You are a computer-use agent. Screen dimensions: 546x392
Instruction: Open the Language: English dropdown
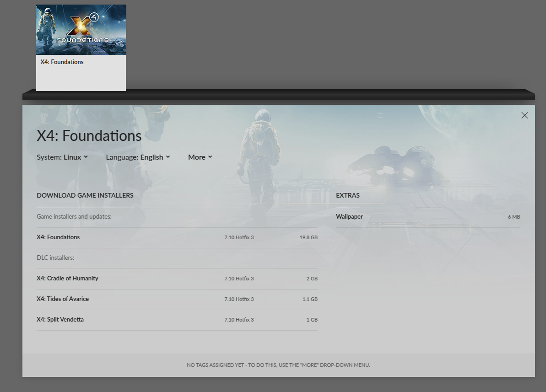click(x=138, y=157)
